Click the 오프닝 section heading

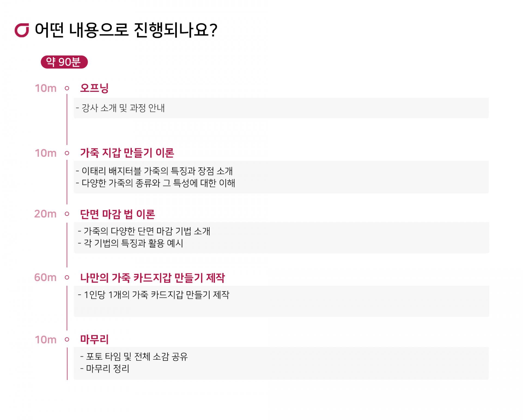[x=94, y=88]
